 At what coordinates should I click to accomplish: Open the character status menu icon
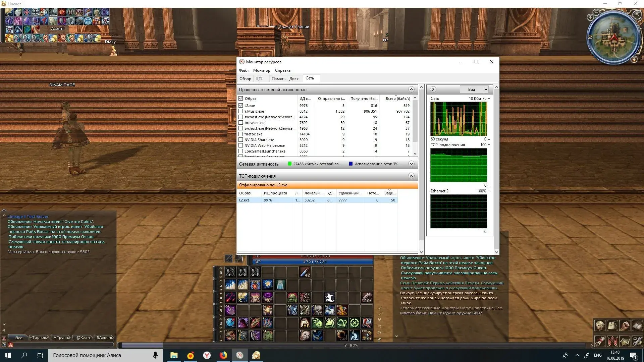[x=600, y=325]
